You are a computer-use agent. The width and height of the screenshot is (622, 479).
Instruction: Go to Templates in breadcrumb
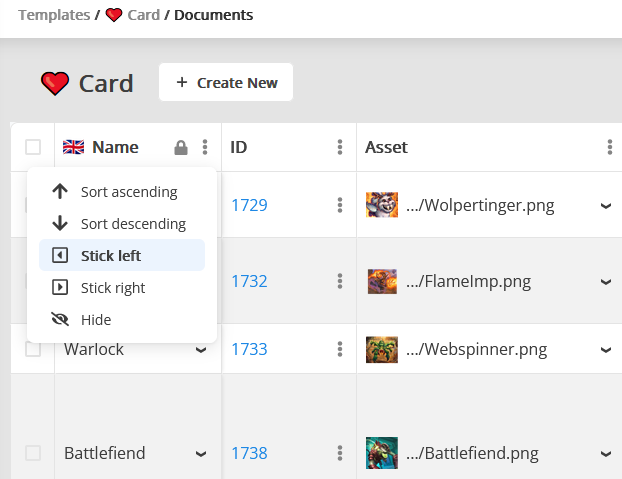54,15
